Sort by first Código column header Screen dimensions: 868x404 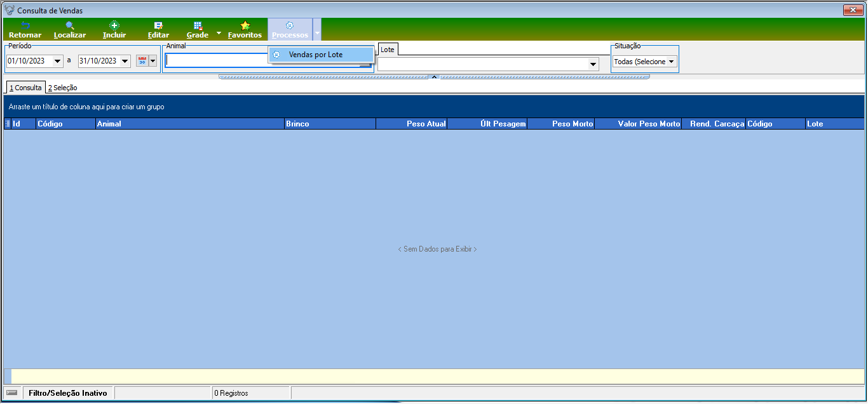point(65,124)
